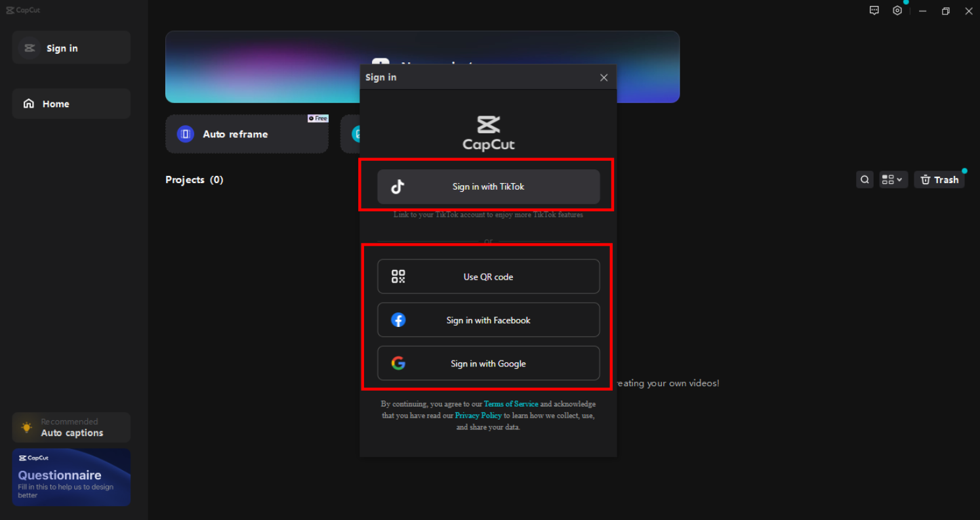Select Use QR code sign-in option

pyautogui.click(x=489, y=276)
